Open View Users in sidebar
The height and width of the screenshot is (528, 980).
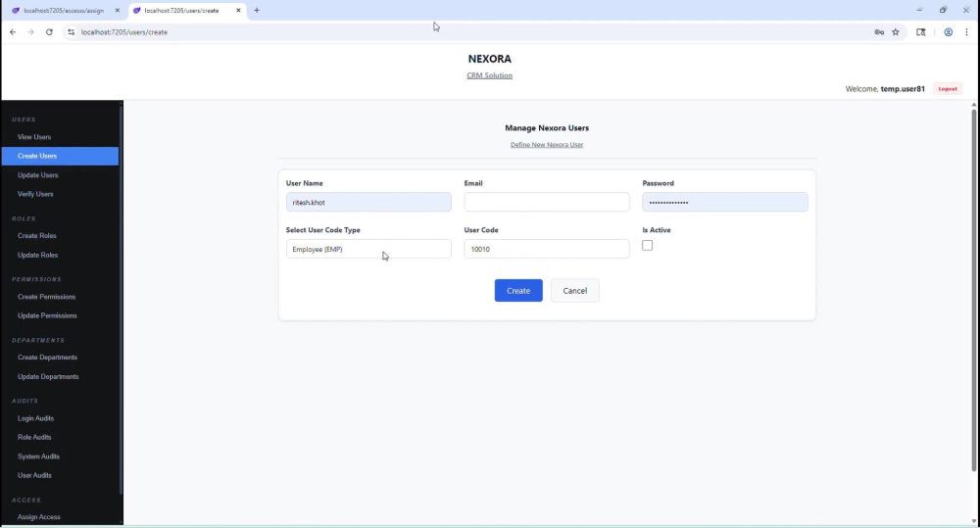(34, 137)
